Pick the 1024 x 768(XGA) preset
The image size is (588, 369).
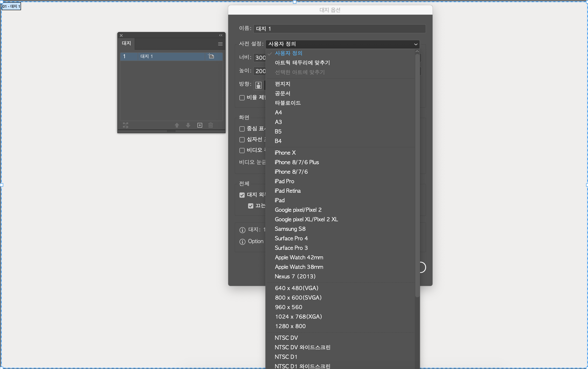[298, 317]
